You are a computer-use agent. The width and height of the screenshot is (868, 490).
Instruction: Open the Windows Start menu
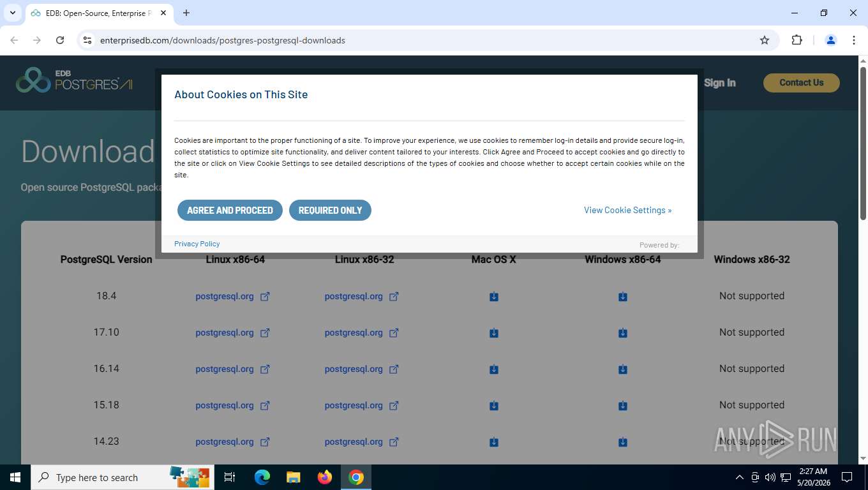15,477
